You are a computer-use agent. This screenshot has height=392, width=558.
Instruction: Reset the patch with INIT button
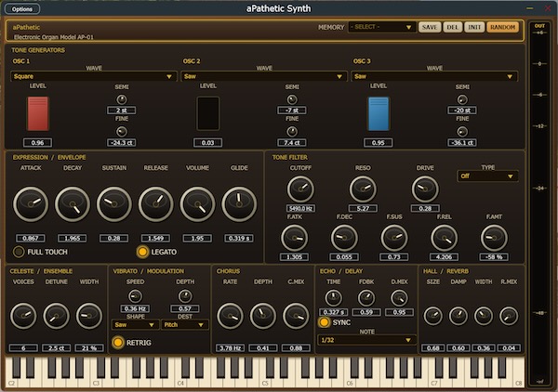(x=474, y=27)
